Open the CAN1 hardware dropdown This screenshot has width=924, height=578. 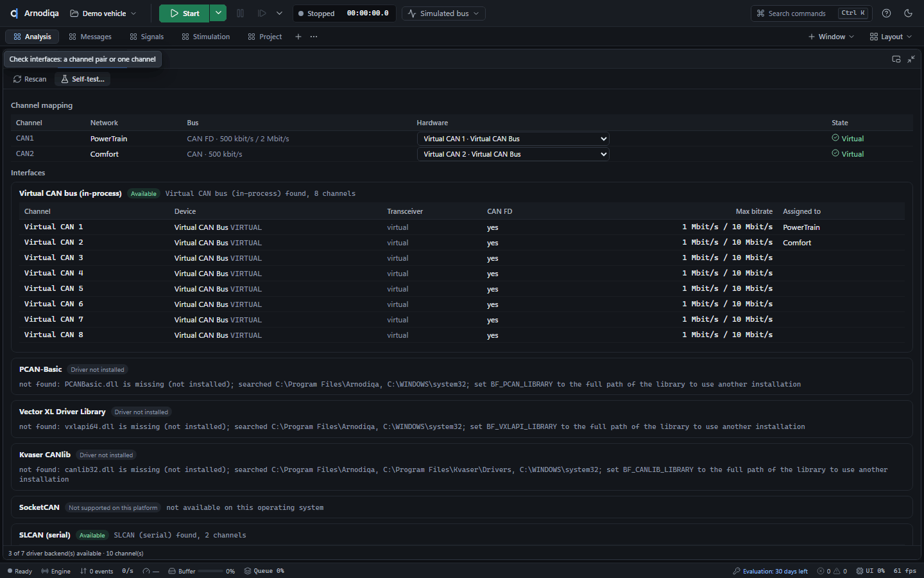(x=513, y=139)
